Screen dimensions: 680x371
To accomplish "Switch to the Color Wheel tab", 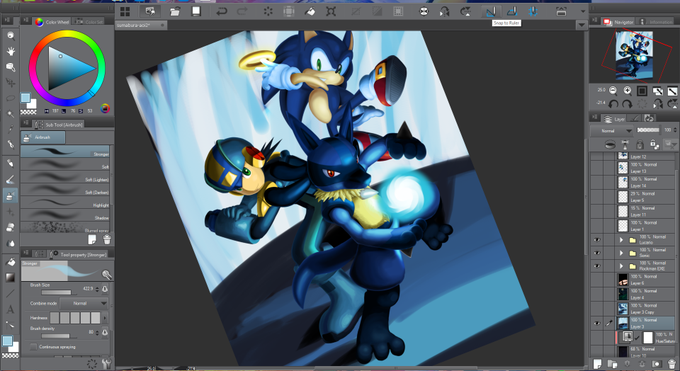I will tap(52, 22).
